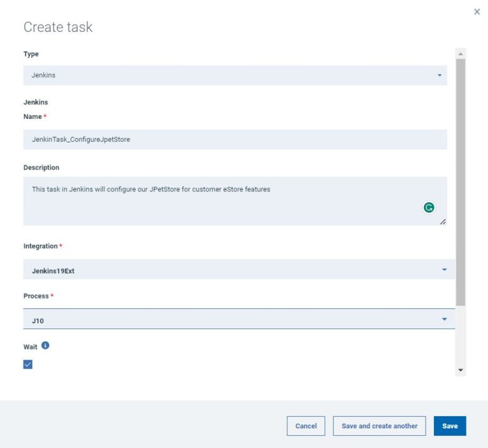Click the Grammarly icon in Description
Image resolution: width=488 pixels, height=448 pixels.
pos(430,207)
